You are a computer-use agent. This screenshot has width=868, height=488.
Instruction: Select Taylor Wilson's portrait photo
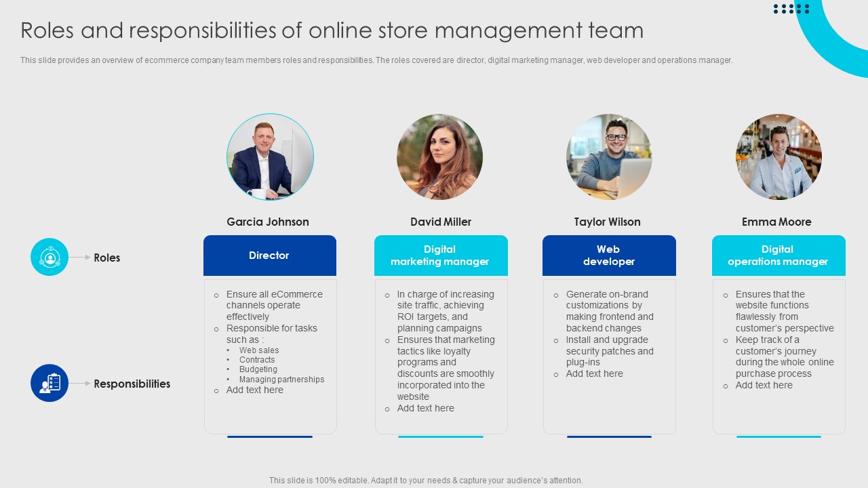(x=609, y=157)
